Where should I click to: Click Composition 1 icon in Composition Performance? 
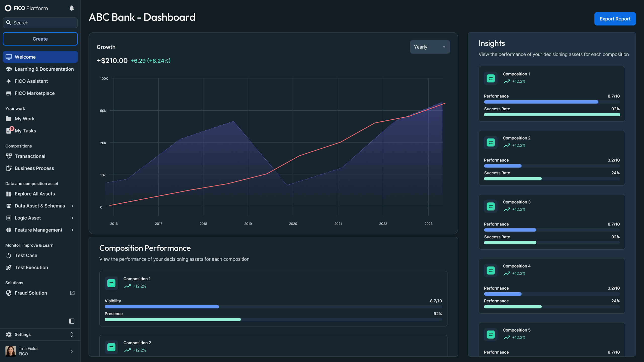click(x=111, y=283)
